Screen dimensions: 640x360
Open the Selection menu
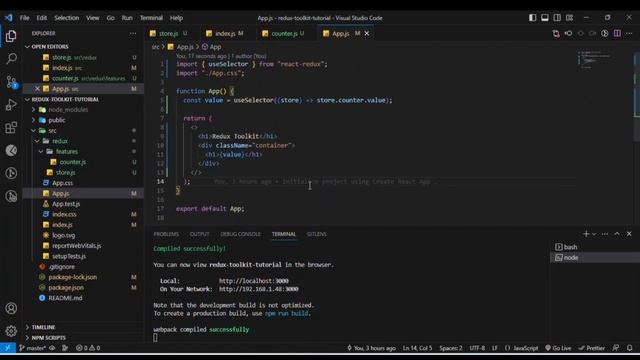tap(67, 18)
